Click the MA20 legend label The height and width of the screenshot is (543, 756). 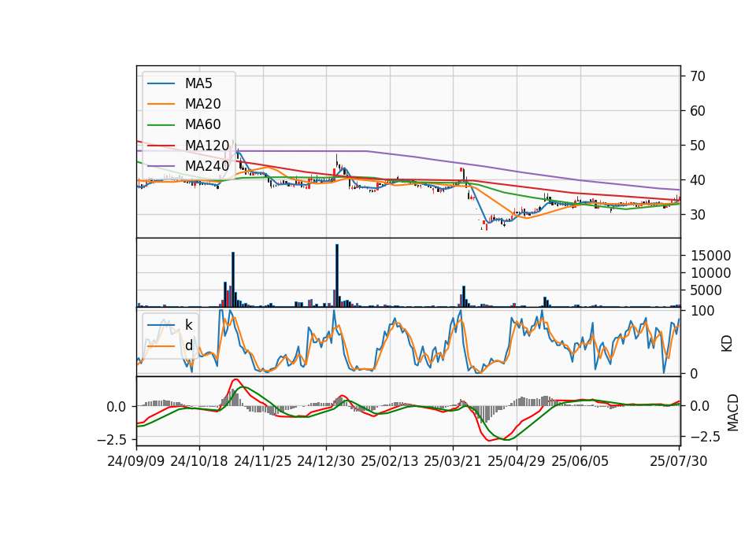[202, 104]
